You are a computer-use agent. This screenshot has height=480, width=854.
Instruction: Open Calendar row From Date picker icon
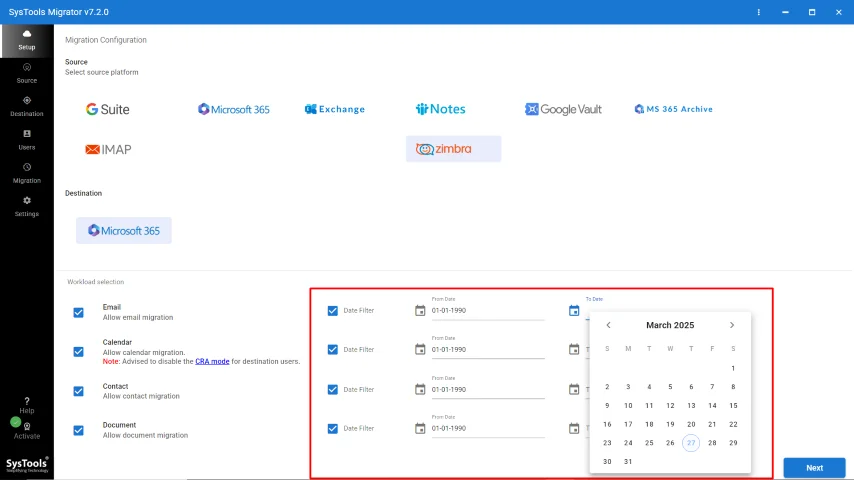coord(420,349)
